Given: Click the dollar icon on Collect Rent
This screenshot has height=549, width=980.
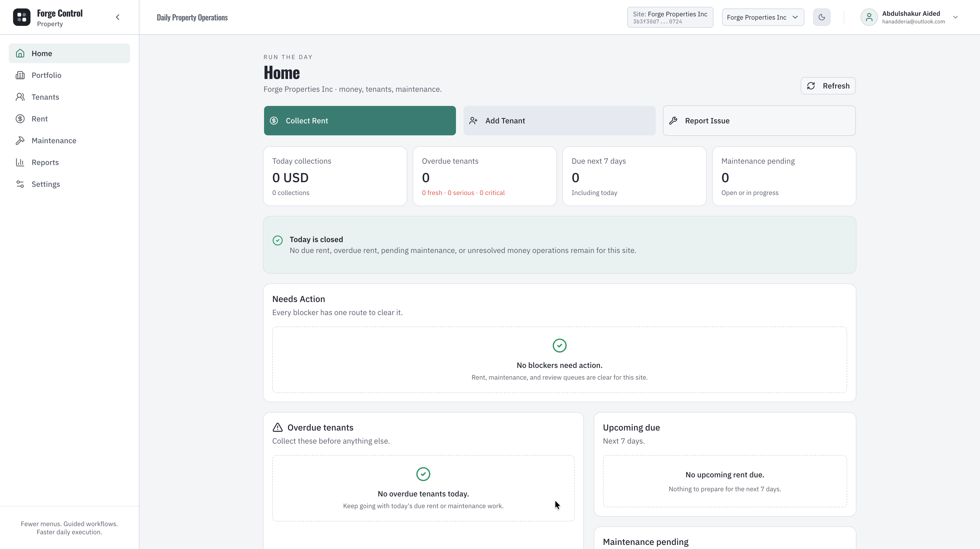Looking at the screenshot, I should coord(274,121).
